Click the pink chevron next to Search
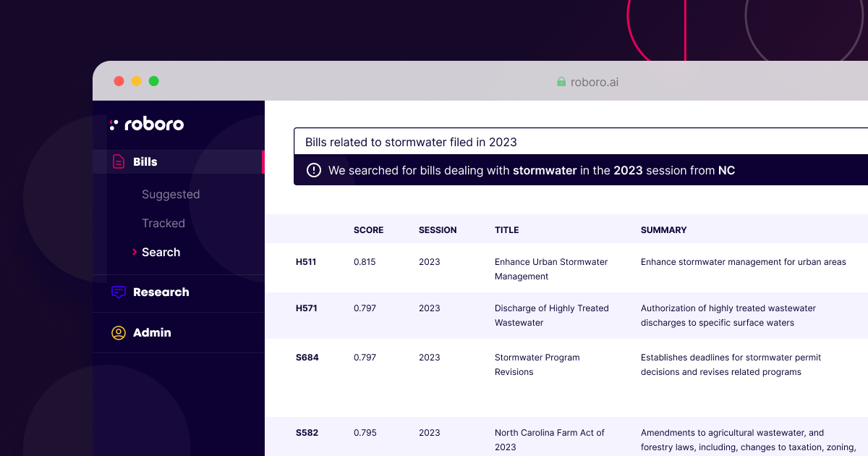868x456 pixels. click(135, 252)
